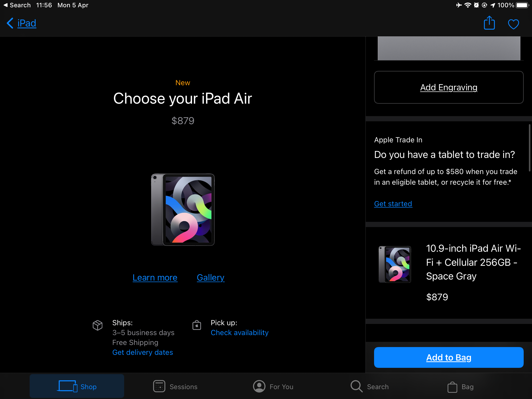Click the right panel scrollbar

[x=529, y=148]
